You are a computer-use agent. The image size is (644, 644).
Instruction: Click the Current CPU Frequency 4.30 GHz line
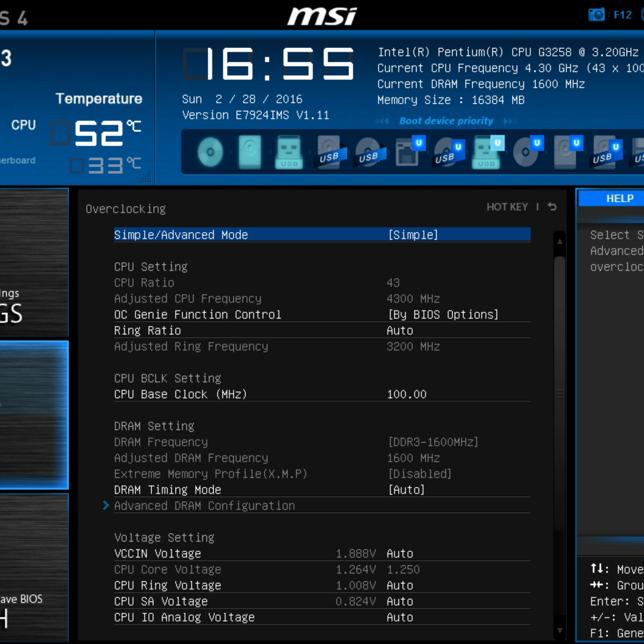click(510, 68)
